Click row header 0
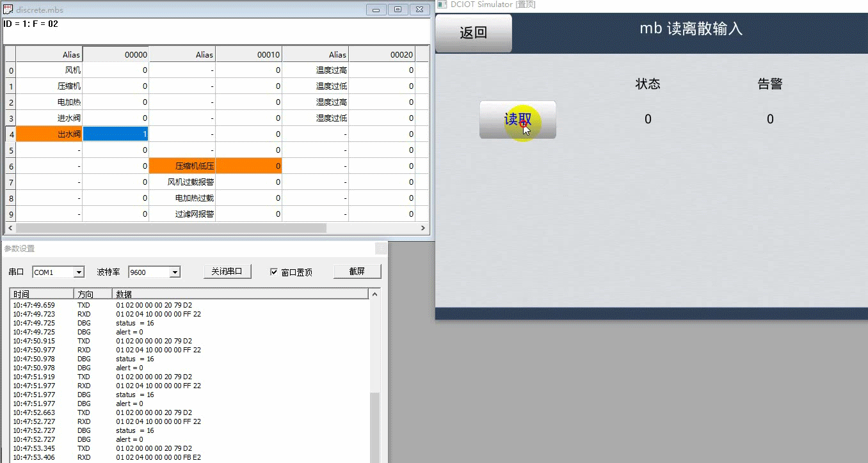The image size is (868, 463). click(x=10, y=70)
